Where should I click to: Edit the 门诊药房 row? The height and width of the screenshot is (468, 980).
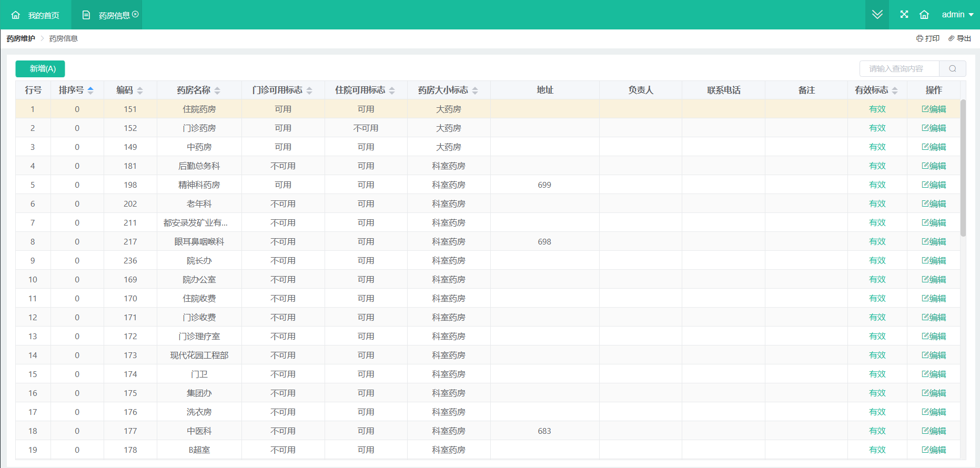pyautogui.click(x=934, y=128)
